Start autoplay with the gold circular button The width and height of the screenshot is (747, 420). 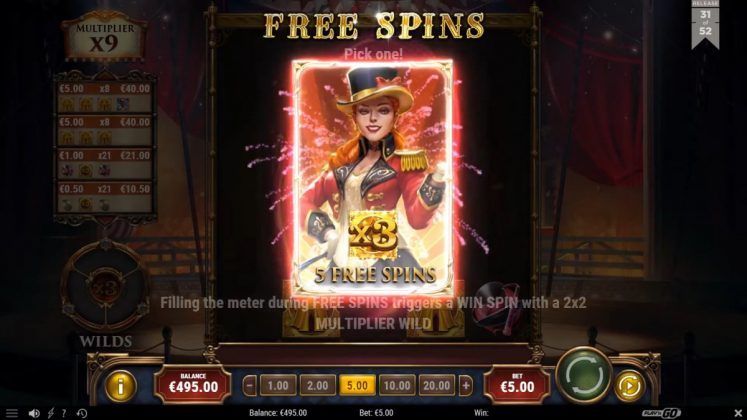(629, 386)
